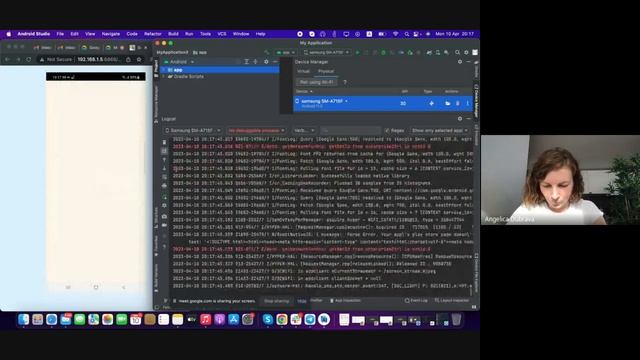
Task: Click Wi-Fi icon in macOS menu bar
Action: tap(396, 34)
